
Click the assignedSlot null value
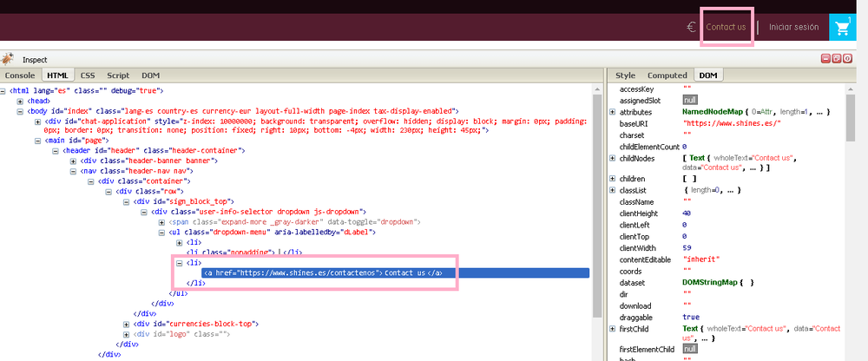[x=690, y=100]
